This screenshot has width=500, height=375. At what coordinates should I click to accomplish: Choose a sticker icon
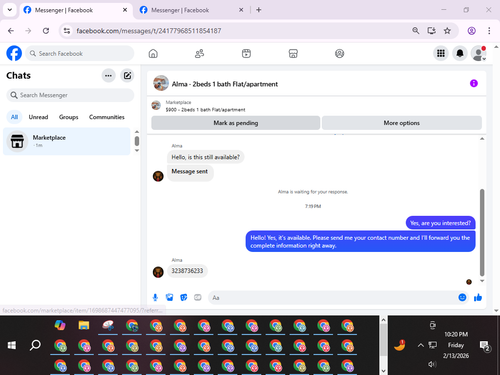click(184, 297)
